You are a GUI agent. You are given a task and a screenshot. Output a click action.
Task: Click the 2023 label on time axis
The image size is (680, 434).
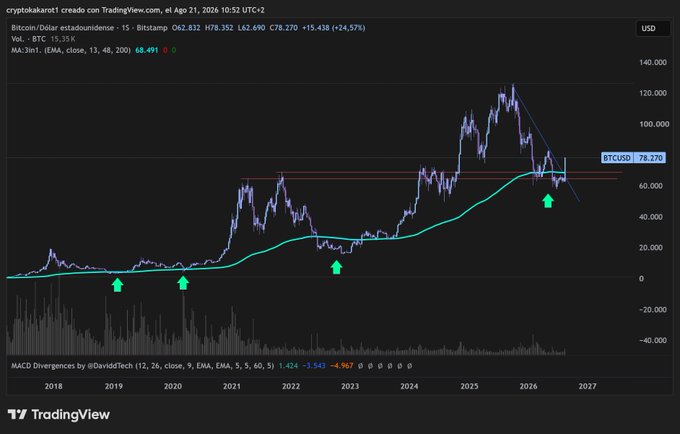click(350, 386)
